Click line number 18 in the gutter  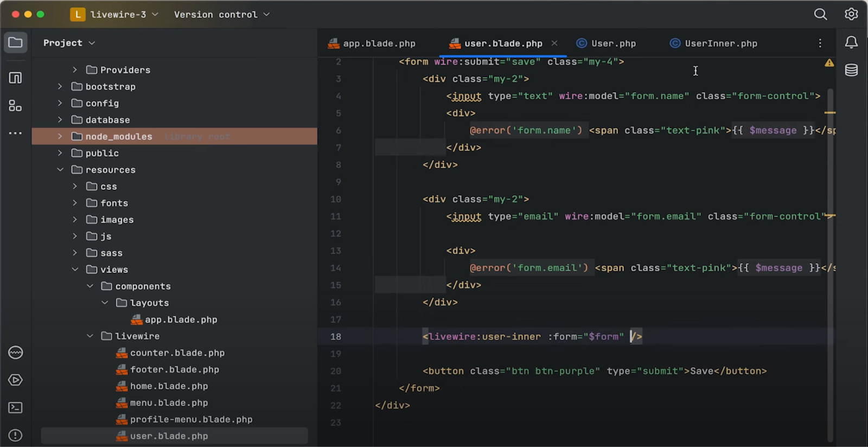tap(336, 336)
